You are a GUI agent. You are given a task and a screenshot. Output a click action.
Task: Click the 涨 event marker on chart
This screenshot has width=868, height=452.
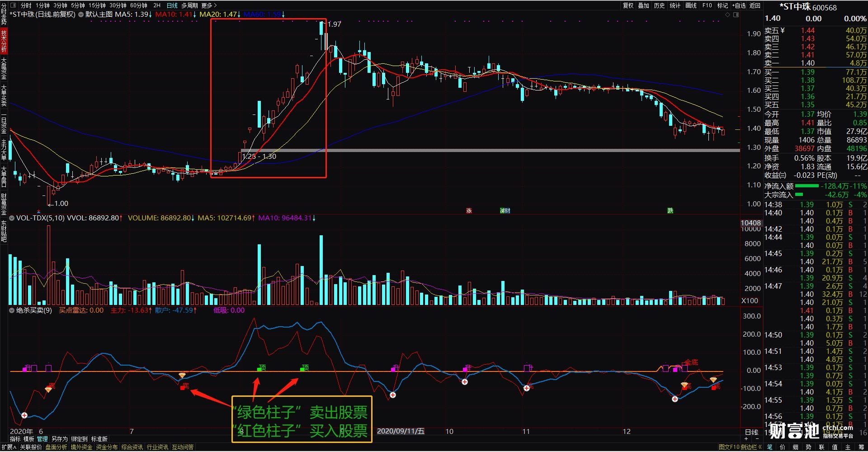(x=469, y=211)
